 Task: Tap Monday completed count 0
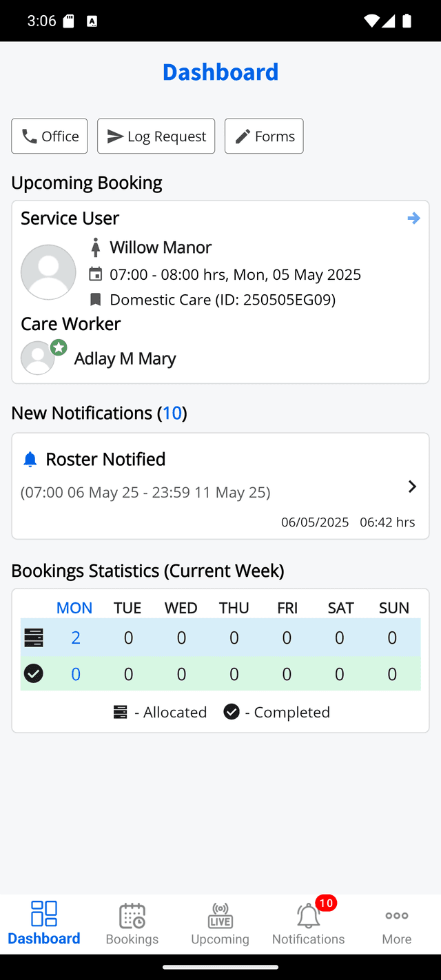76,673
